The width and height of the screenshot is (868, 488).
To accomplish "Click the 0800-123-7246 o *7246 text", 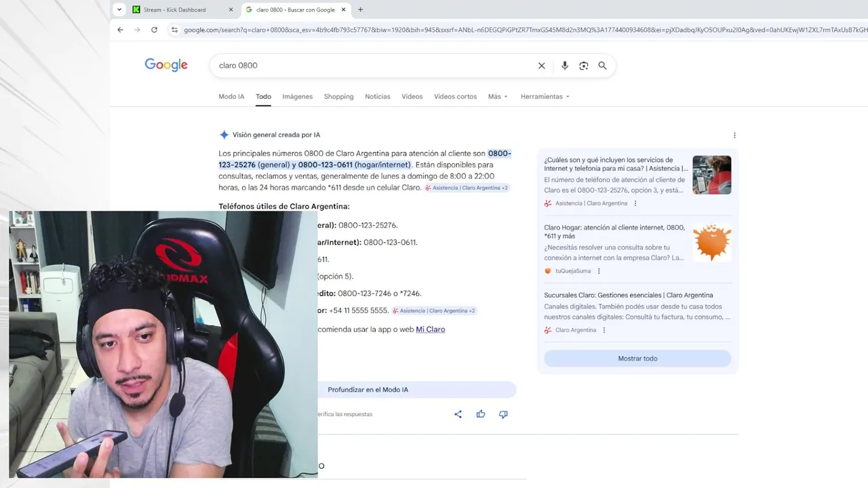I will pyautogui.click(x=379, y=293).
